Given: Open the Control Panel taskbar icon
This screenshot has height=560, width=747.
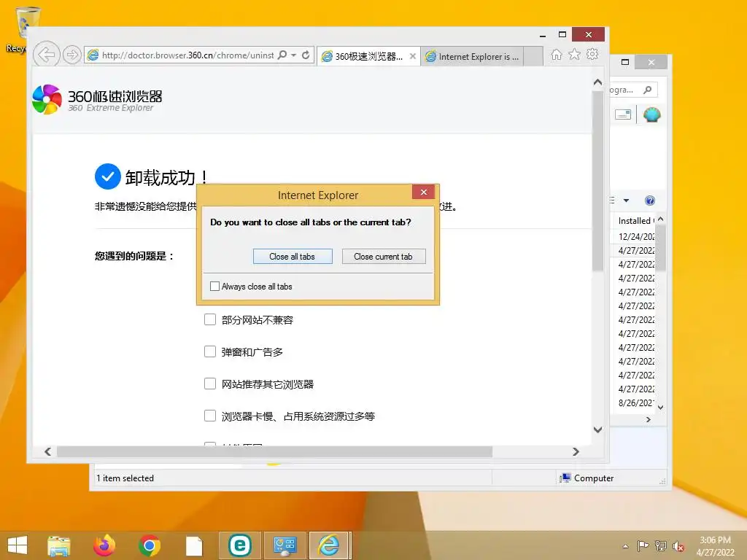Looking at the screenshot, I should click(285, 545).
